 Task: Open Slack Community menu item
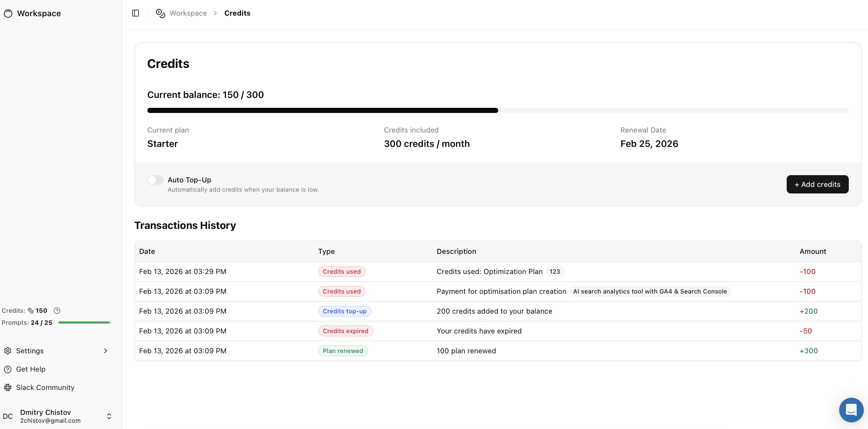point(45,387)
